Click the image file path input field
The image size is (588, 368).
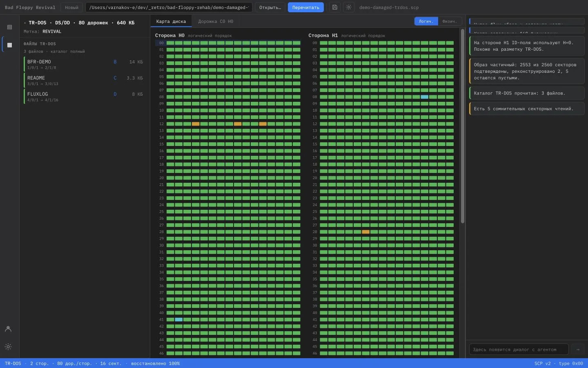pyautogui.click(x=169, y=7)
